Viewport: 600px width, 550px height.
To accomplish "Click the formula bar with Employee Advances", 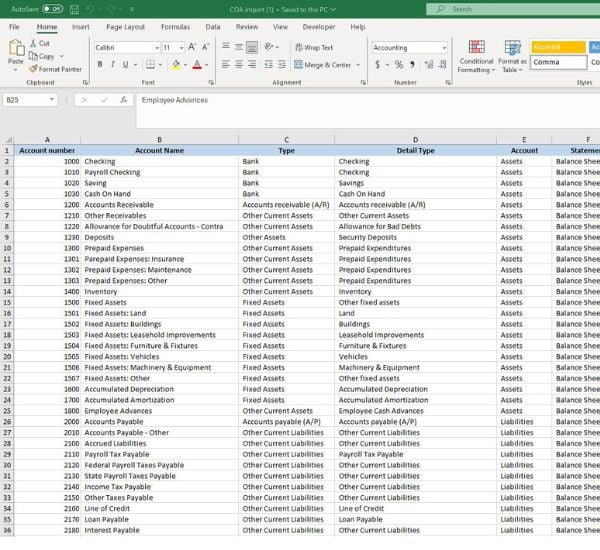I will [367, 111].
